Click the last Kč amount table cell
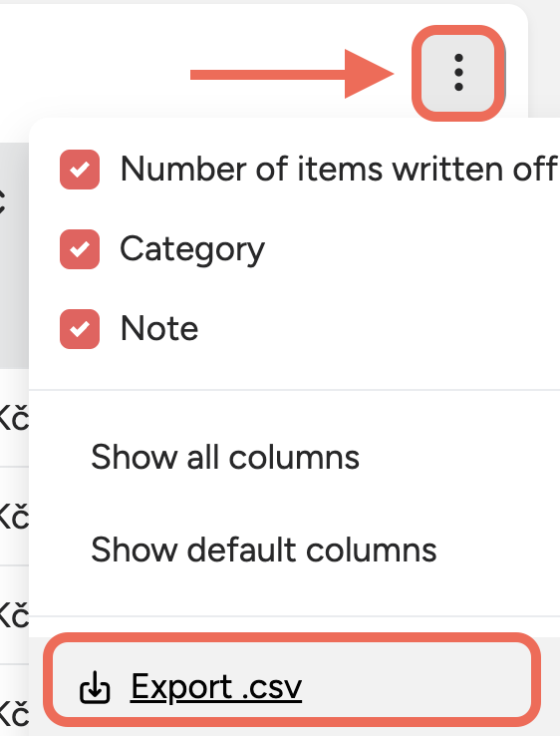This screenshot has height=736, width=560. [14, 709]
